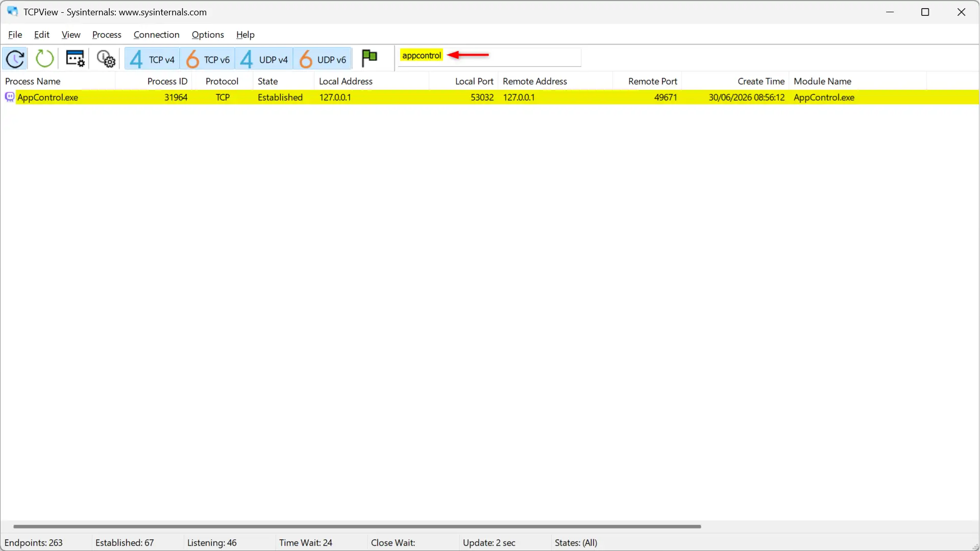980x551 pixels.
Task: Sort by Create Time column header
Action: 736,81
